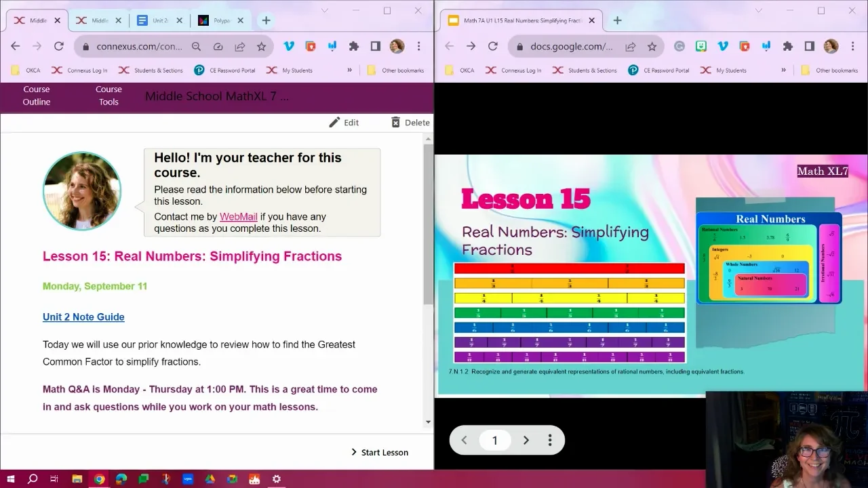Open Other bookmarks folder in left browser

[395, 70]
